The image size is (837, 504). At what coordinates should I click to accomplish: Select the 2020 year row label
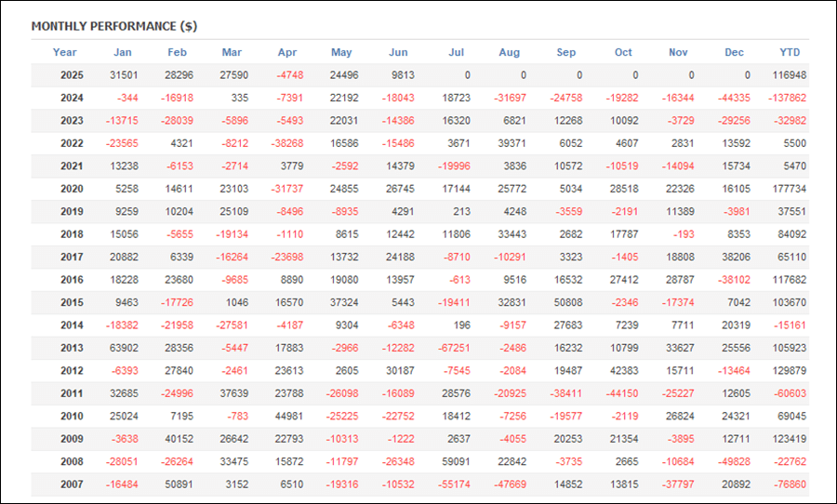tap(72, 189)
